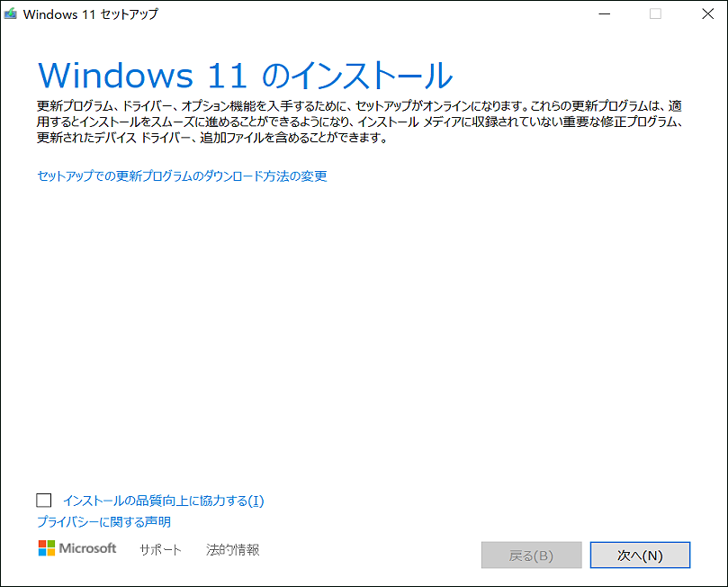Click the green square of the Microsoft logo
The height and width of the screenshot is (587, 728).
tap(51, 544)
